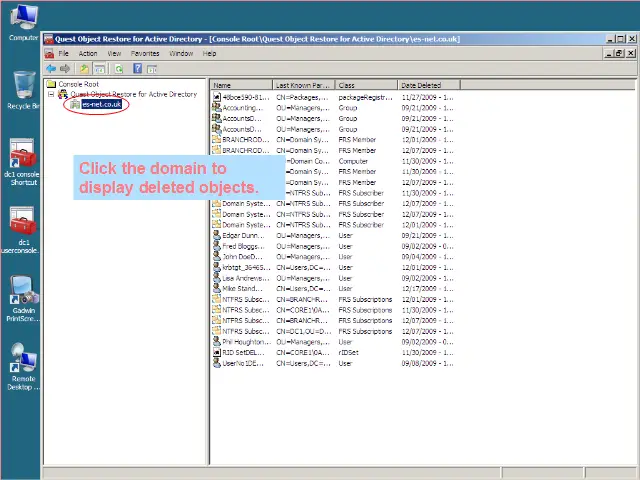The height and width of the screenshot is (480, 640).
Task: Click the domain icon next to es-net.co.uk
Action: tap(75, 104)
